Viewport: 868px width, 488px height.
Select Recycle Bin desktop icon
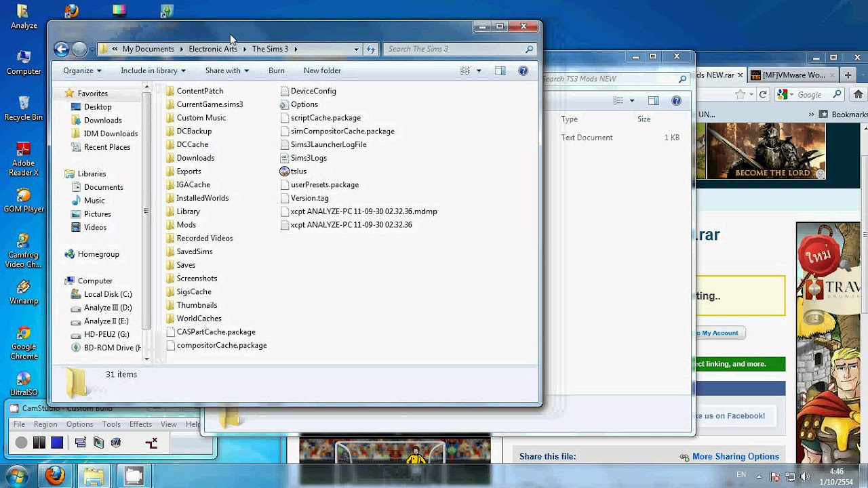pyautogui.click(x=23, y=108)
